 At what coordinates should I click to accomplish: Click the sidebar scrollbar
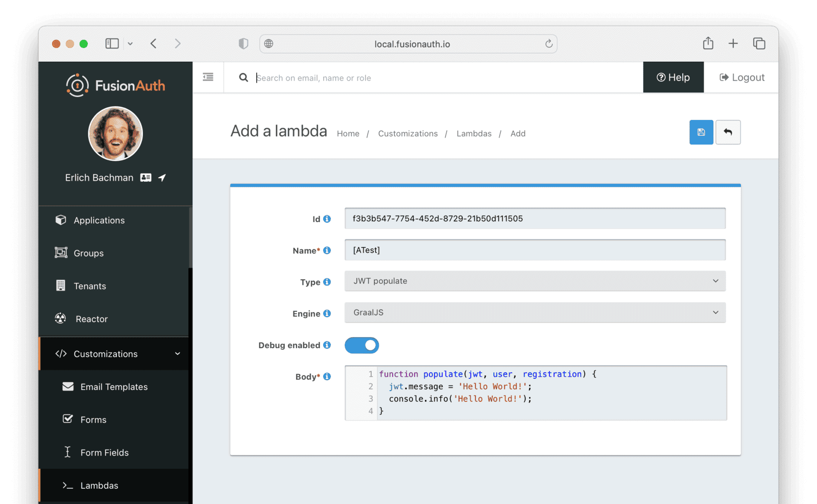click(x=190, y=237)
